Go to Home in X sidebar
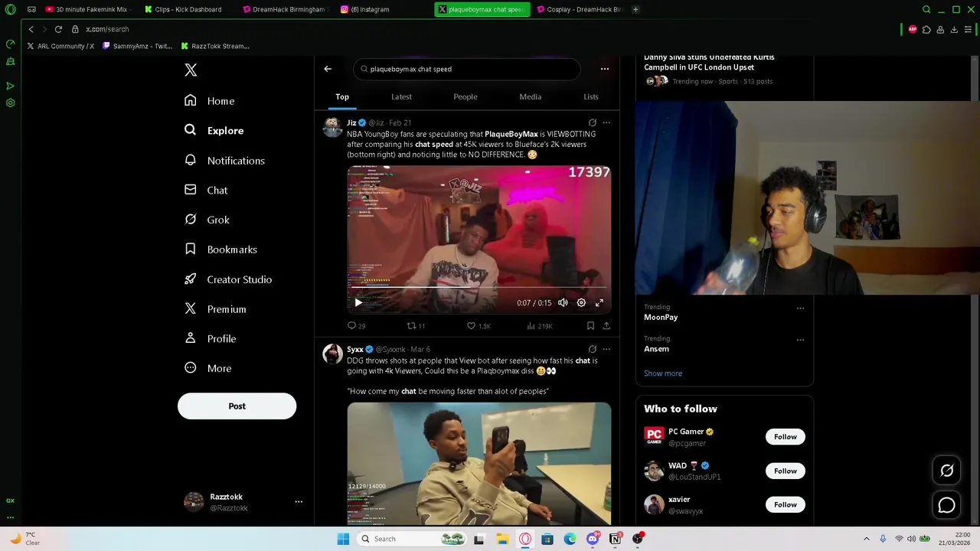 [x=209, y=101]
